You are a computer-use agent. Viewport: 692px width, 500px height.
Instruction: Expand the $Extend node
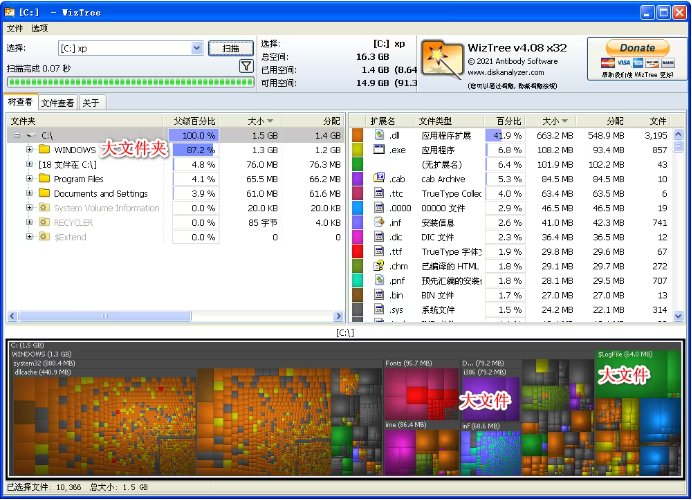pos(29,237)
